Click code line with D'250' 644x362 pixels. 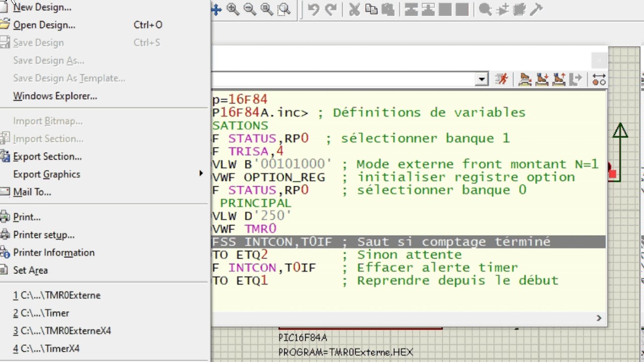[x=252, y=216]
